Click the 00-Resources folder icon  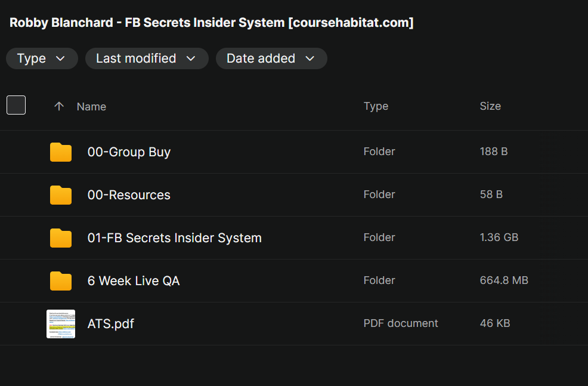pyautogui.click(x=61, y=194)
